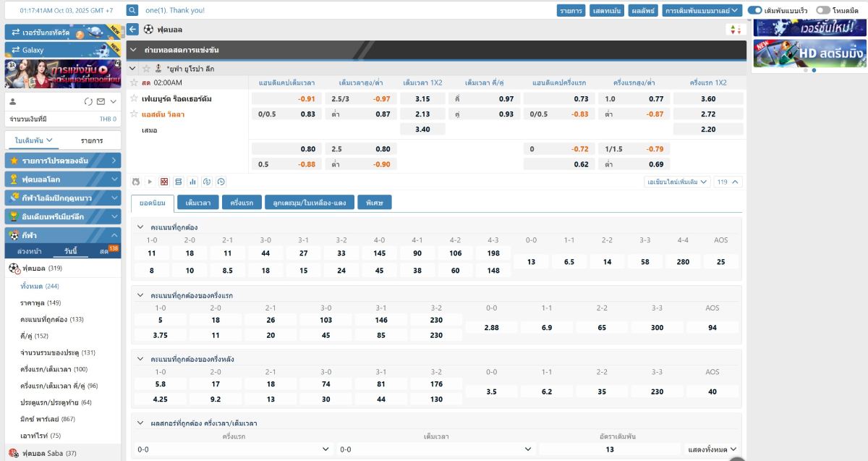Click the clock history icon under the match
Image resolution: width=868 pixels, height=461 pixels.
(x=221, y=182)
